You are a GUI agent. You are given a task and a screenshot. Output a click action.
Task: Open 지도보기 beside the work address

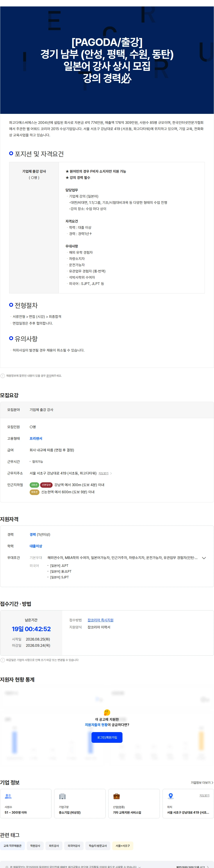[103, 473]
